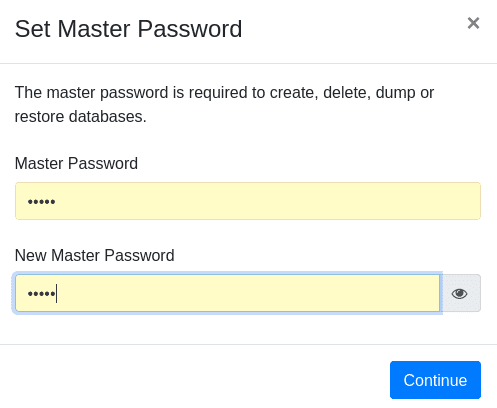Click the "New Master Password" field label

(x=95, y=256)
